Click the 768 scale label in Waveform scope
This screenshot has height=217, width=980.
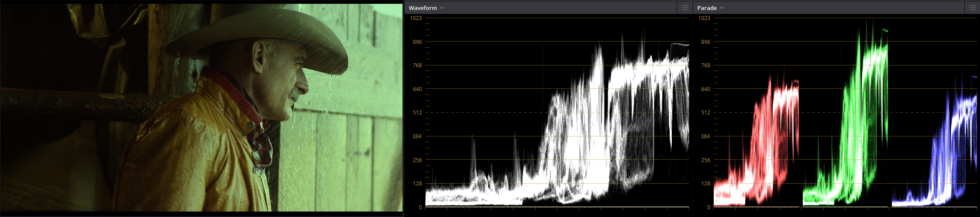tap(417, 65)
